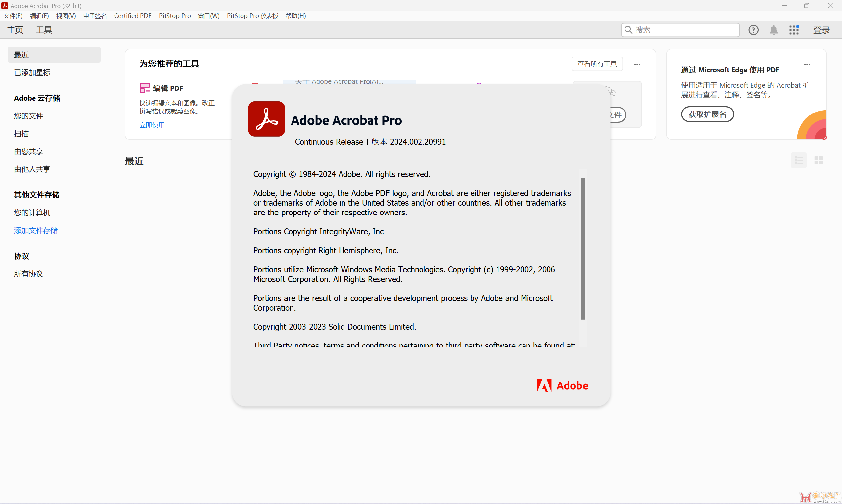Select 您的文件 in the sidebar
This screenshot has width=842, height=504.
(29, 116)
